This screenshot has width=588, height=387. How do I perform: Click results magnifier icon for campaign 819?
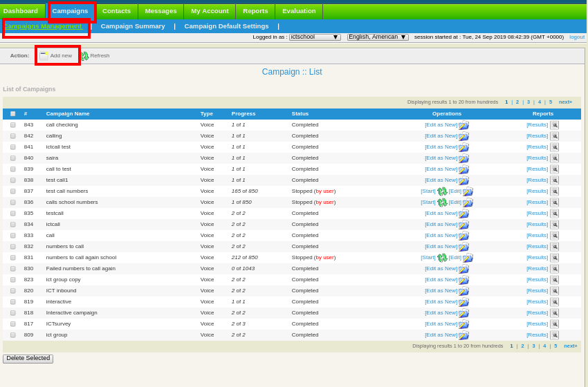point(554,302)
